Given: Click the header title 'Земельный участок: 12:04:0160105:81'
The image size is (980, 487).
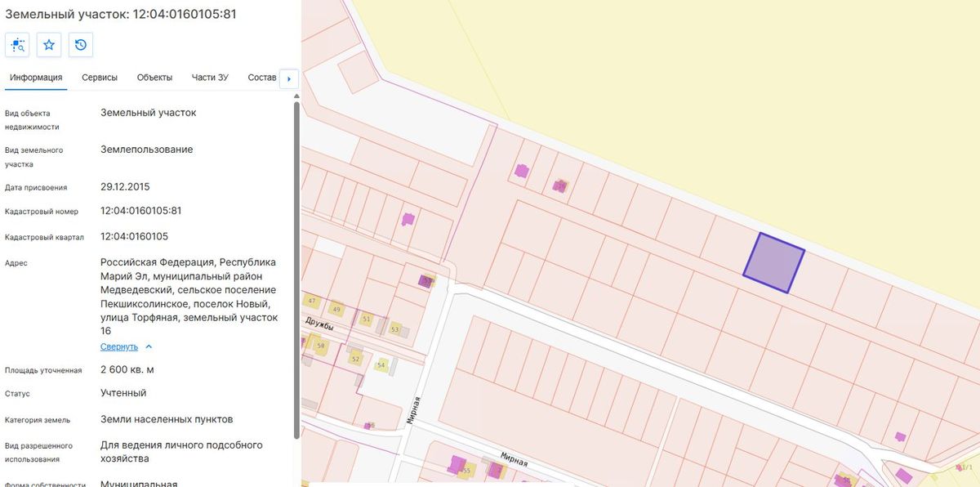Looking at the screenshot, I should (x=121, y=14).
